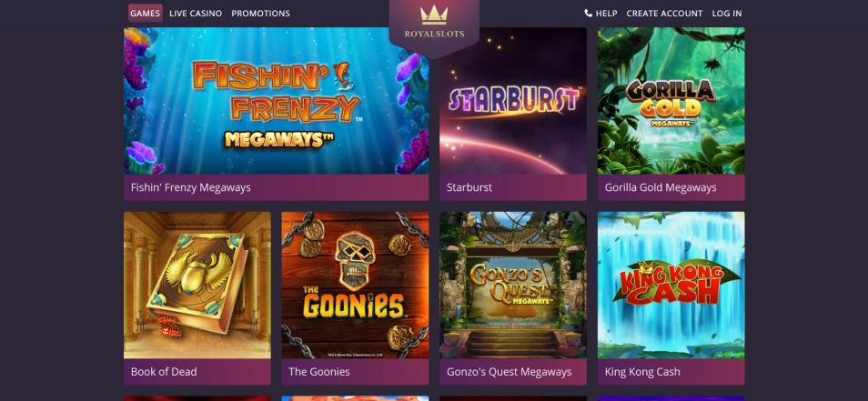868x401 pixels.
Task: Click the Book of Dead caption label
Action: (x=164, y=372)
